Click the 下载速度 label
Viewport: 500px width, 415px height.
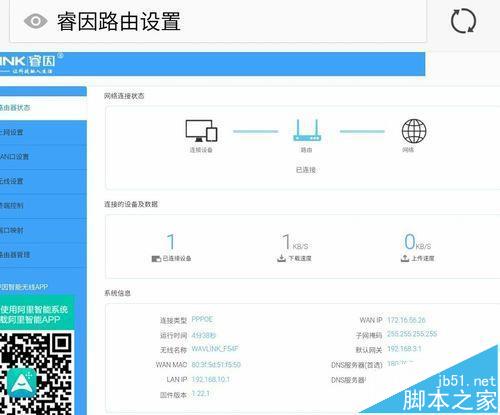pyautogui.click(x=300, y=258)
